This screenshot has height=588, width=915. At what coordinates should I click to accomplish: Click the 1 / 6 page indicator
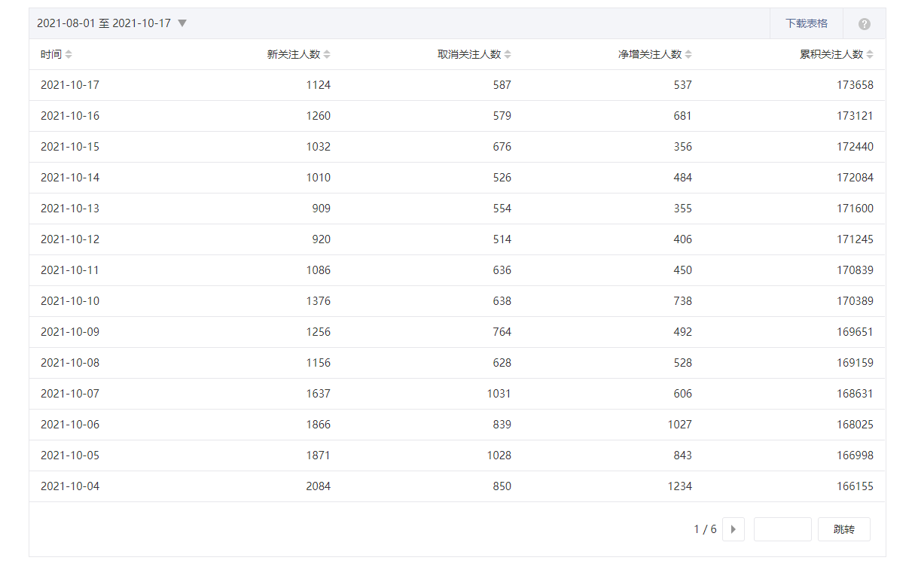point(705,529)
